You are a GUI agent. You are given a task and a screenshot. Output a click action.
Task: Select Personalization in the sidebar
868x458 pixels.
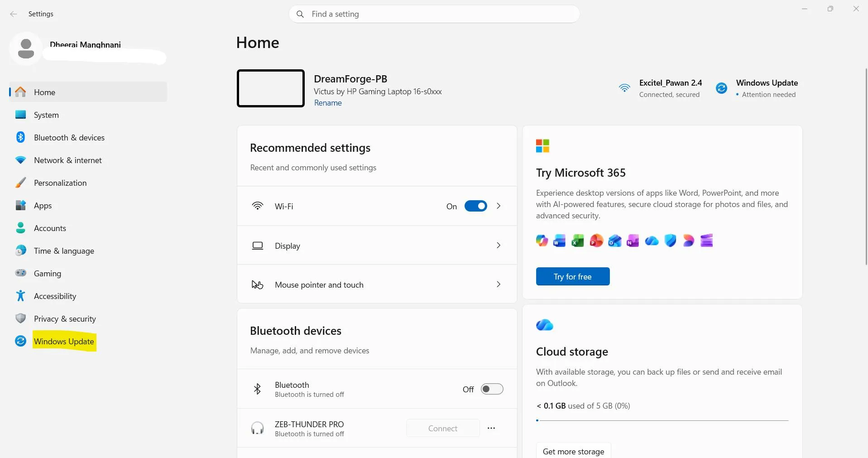tap(88, 183)
